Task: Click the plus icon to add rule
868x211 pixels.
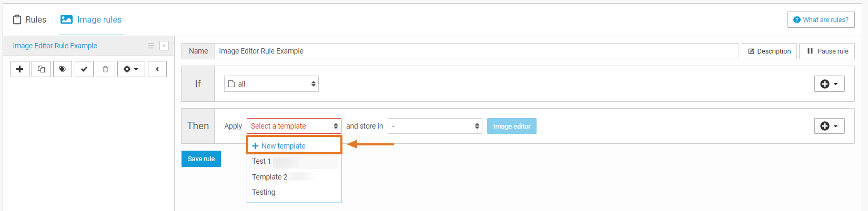Action: [x=20, y=69]
